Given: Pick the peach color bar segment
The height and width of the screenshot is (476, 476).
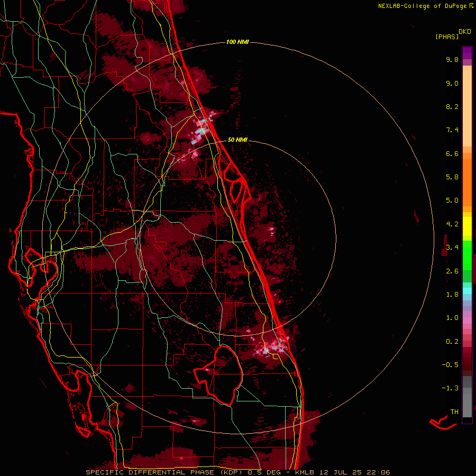Looking at the screenshot, I should [x=467, y=108].
